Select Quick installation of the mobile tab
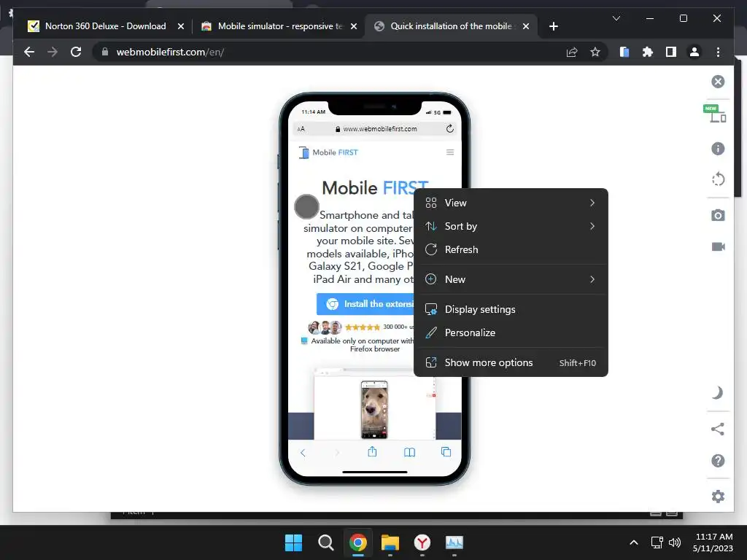747x560 pixels. pyautogui.click(x=451, y=26)
